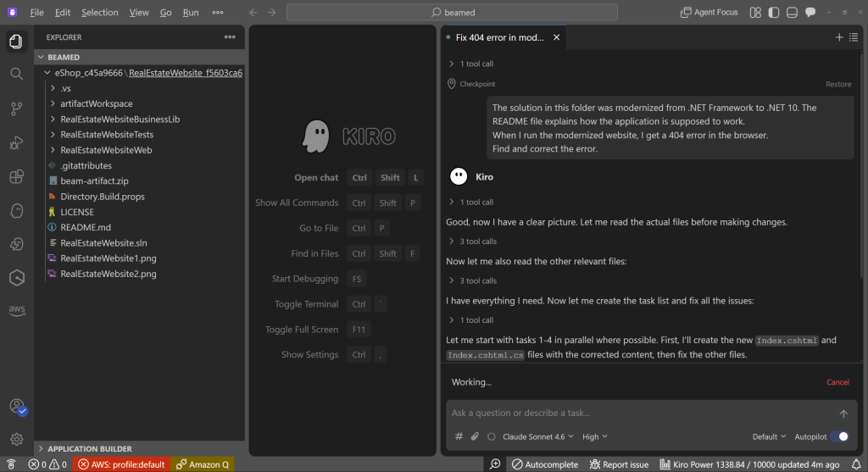Open the overflow menu after Run
Image resolution: width=868 pixels, height=472 pixels.
coord(218,12)
